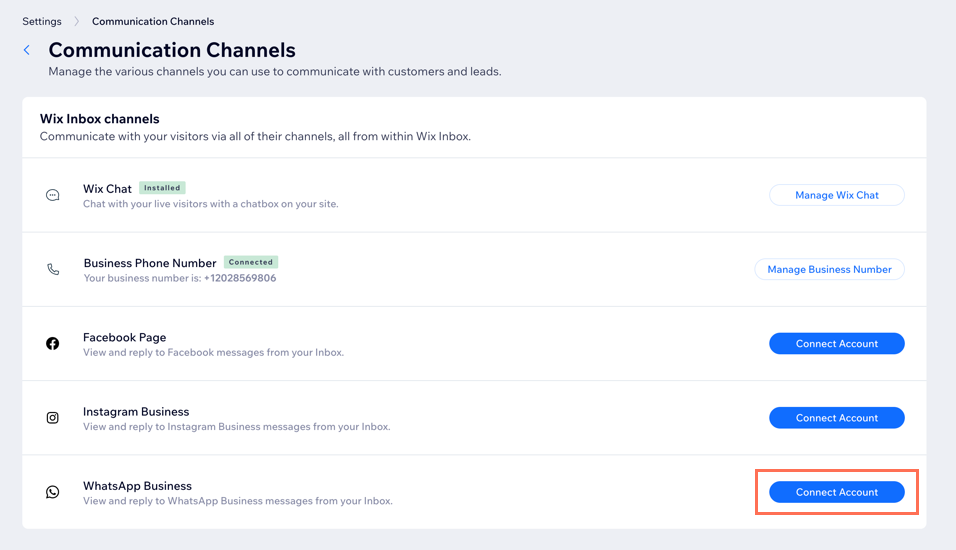Click 'Communicate with your visitors' description text
The image size is (956, 550).
(255, 137)
